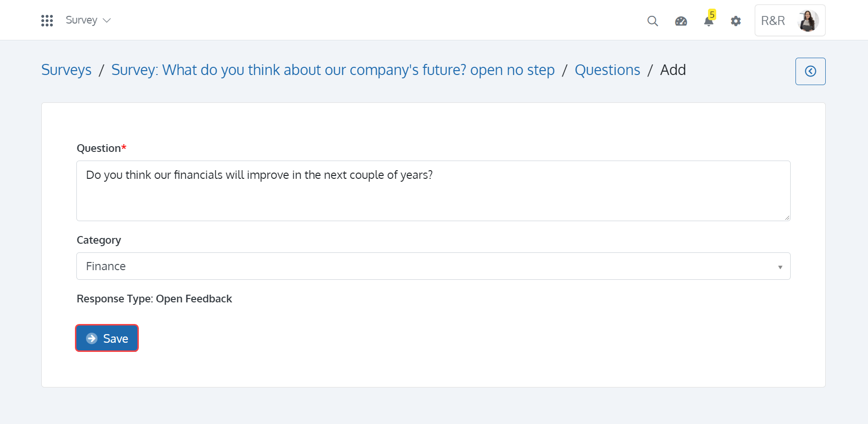Focus the Question text area
Screen dimensions: 868x424
click(x=432, y=191)
